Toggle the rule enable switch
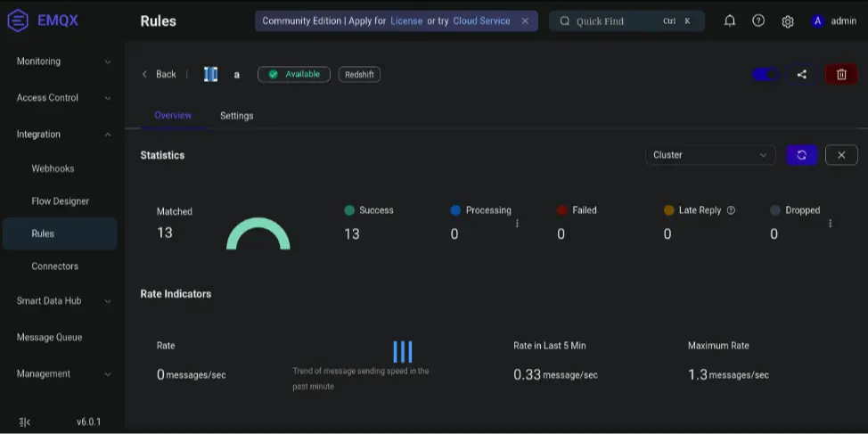Image resolution: width=868 pixels, height=434 pixels. pos(766,75)
